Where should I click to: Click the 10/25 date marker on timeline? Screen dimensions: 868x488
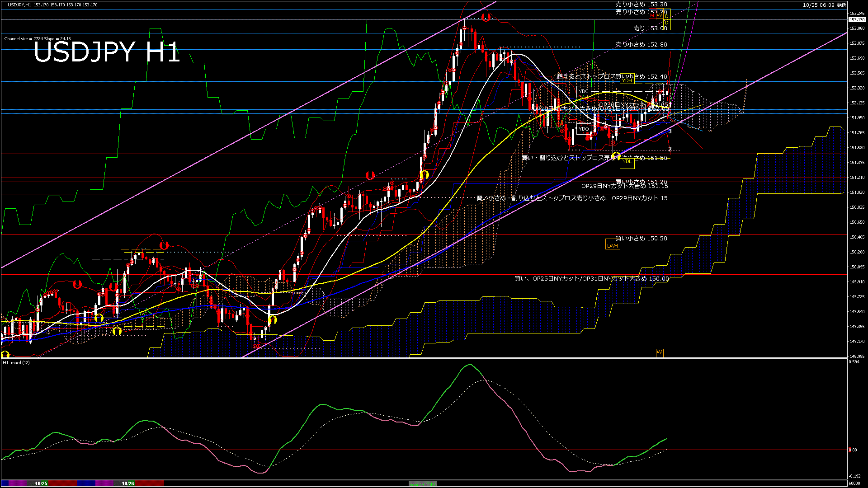click(41, 483)
